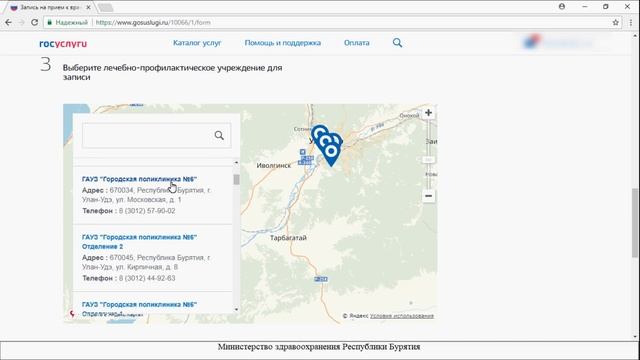Open a new browser tab

pyautogui.click(x=105, y=7)
